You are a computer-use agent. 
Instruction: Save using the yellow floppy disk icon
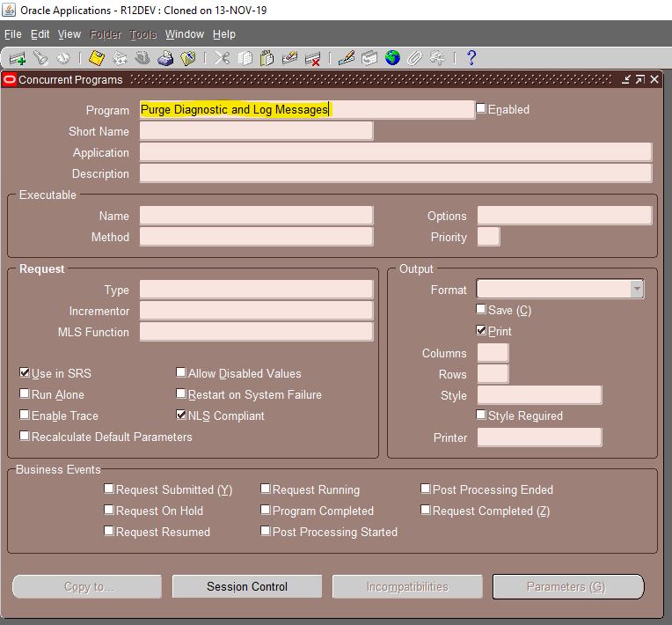(x=97, y=58)
